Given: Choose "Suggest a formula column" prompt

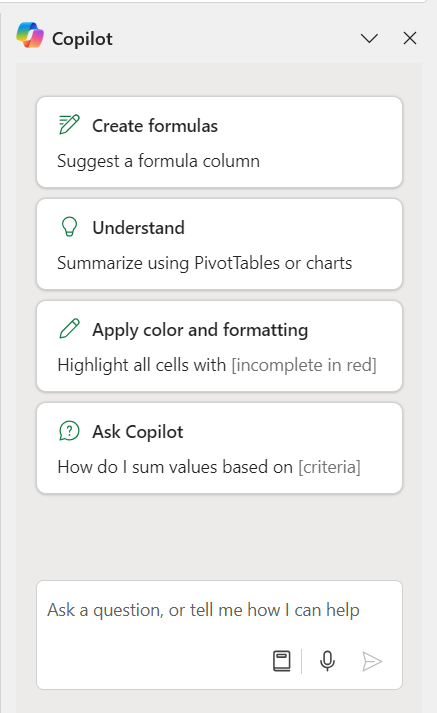Looking at the screenshot, I should [158, 161].
